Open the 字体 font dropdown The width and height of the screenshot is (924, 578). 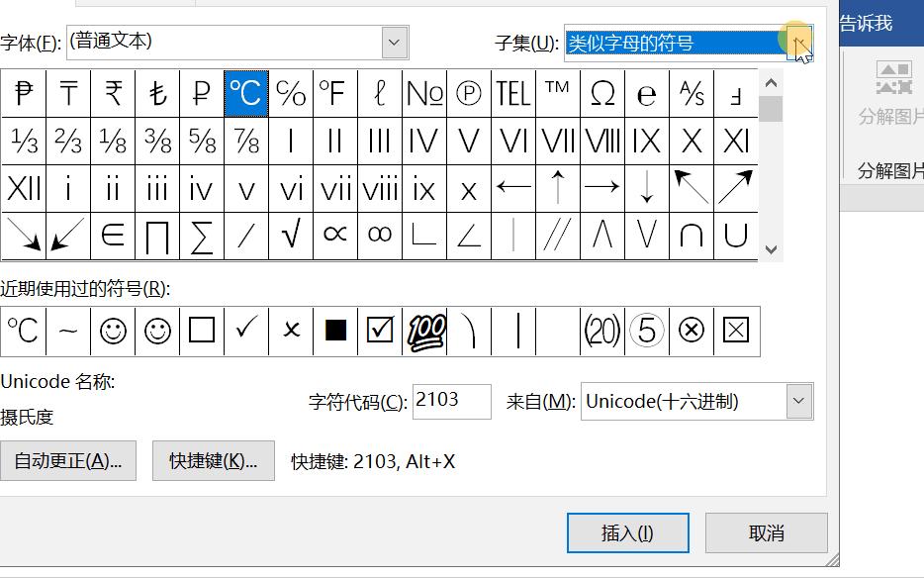point(394,42)
